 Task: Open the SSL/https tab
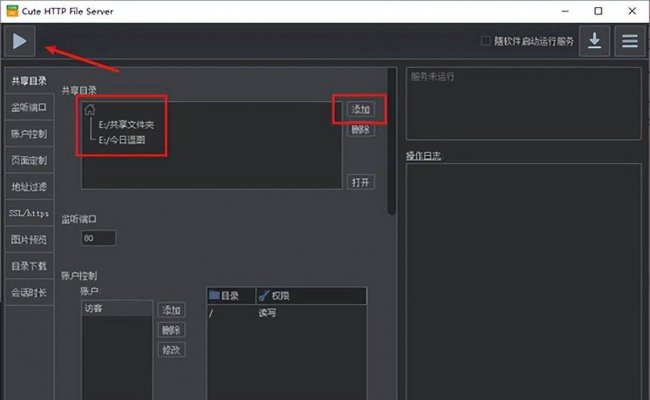pyautogui.click(x=29, y=213)
